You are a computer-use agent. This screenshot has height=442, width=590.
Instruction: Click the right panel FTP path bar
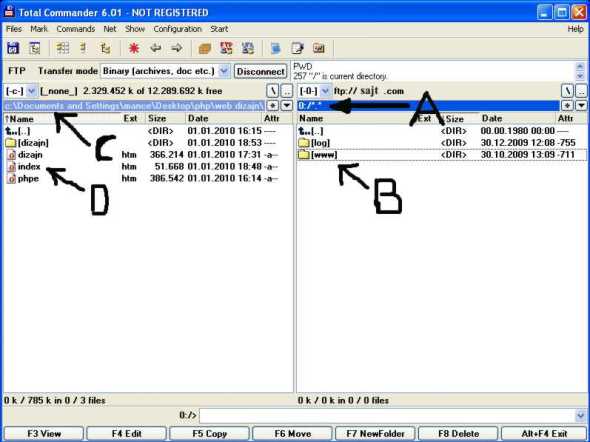pyautogui.click(x=428, y=106)
